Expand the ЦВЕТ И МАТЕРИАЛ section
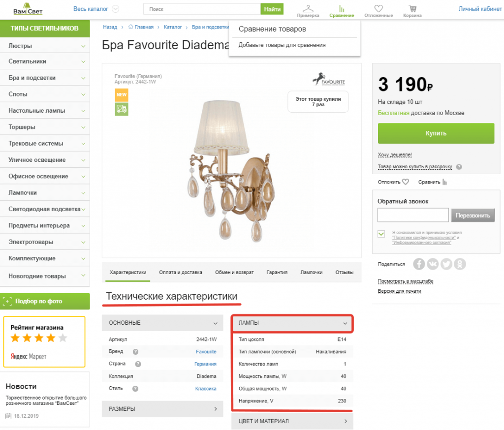The image size is (504, 430). pos(346,421)
